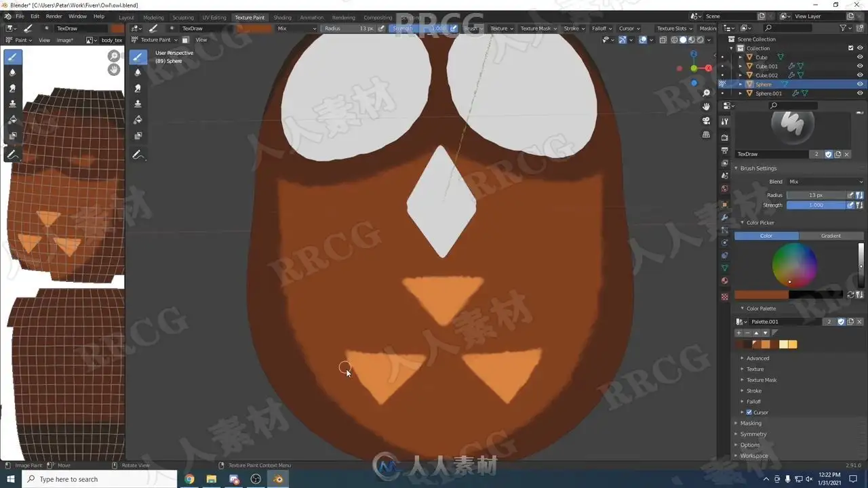Viewport: 868px width, 488px height.
Task: Toggle the camera view in the 3D viewport
Action: (706, 121)
